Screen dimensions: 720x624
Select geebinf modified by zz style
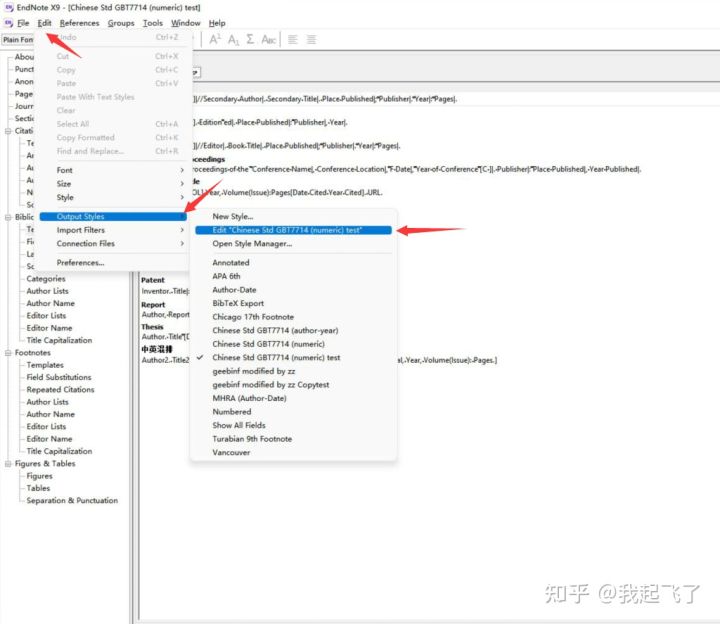[293, 371]
